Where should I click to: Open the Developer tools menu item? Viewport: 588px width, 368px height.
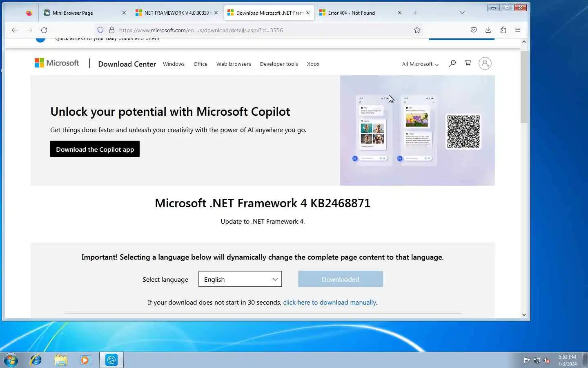(x=279, y=64)
